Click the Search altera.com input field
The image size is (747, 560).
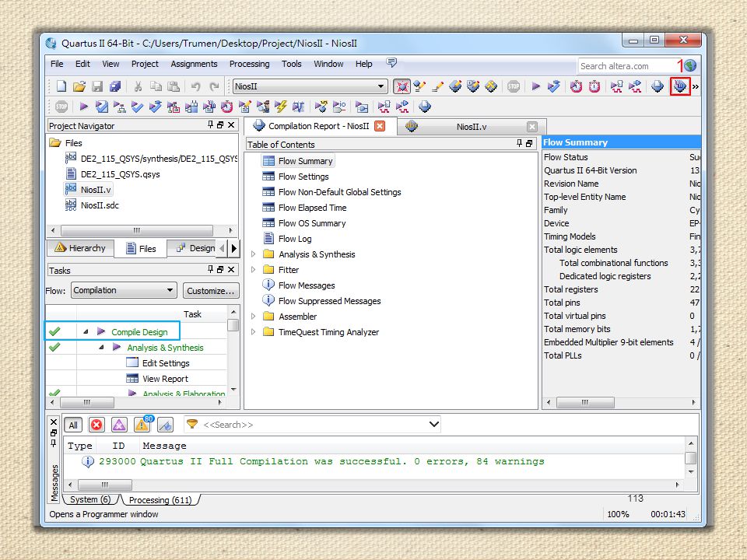pyautogui.click(x=628, y=65)
